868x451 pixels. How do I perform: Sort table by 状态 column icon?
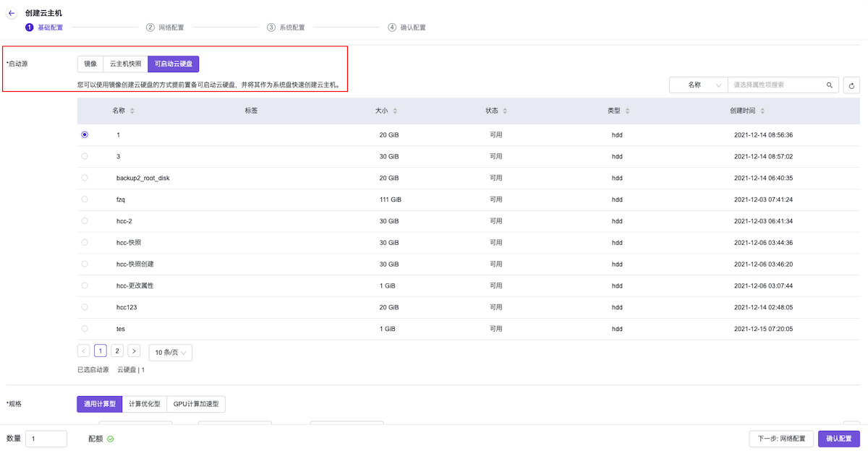pyautogui.click(x=505, y=111)
